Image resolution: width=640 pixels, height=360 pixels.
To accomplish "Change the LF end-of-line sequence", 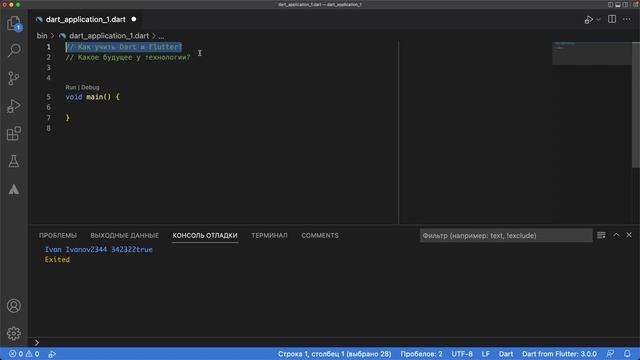I will click(x=486, y=354).
